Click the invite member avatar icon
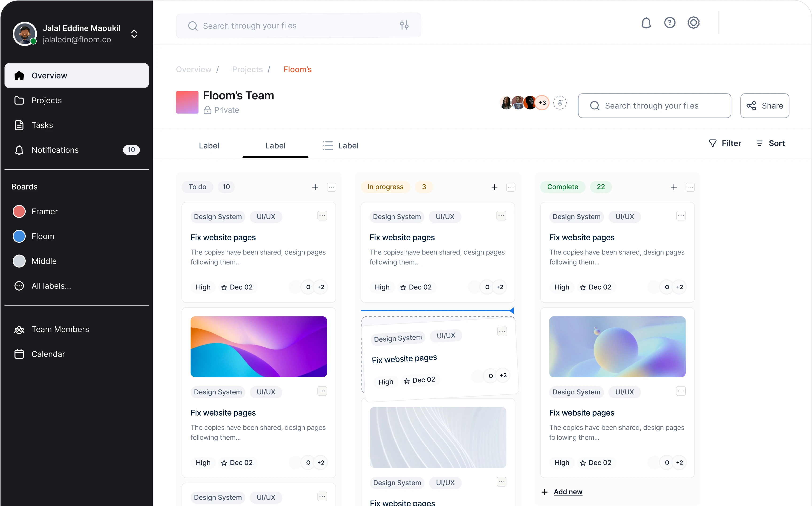The image size is (812, 506). coord(560,102)
